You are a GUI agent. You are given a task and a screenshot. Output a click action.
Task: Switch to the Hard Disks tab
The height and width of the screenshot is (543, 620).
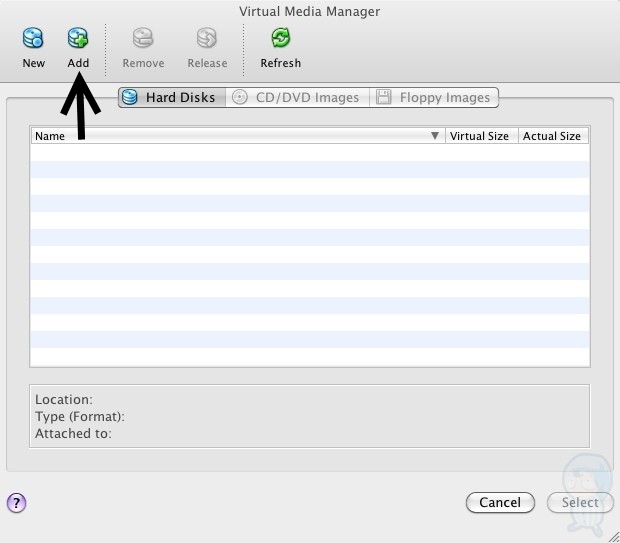(x=172, y=97)
